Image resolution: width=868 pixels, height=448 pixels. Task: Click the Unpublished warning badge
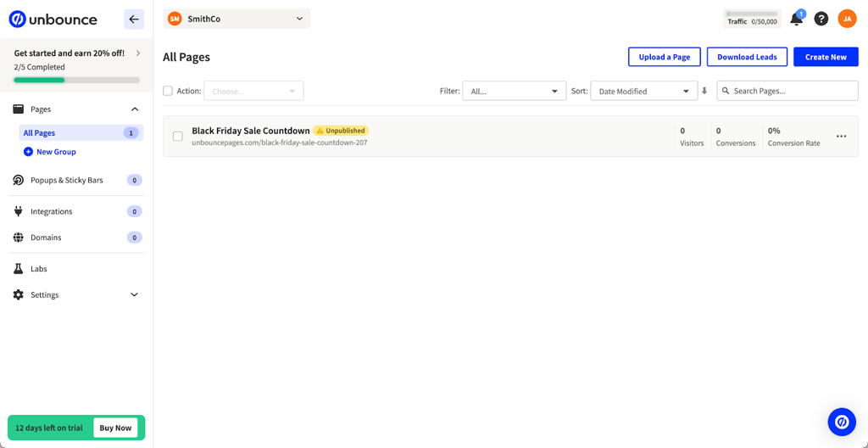(341, 131)
